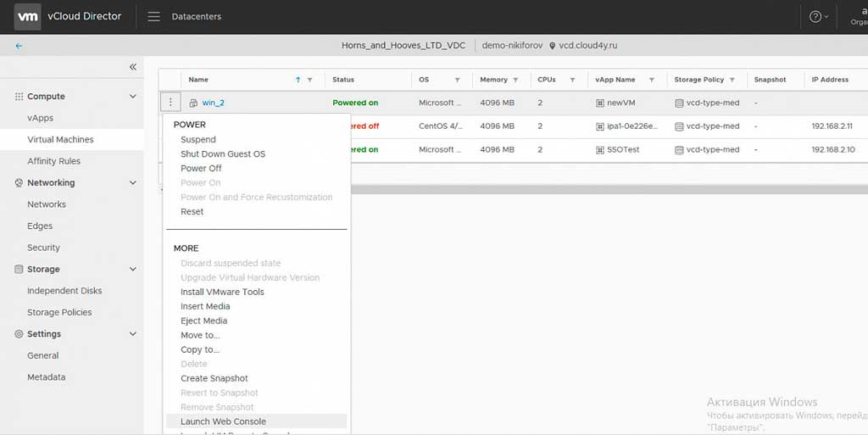Screen dimensions: 868x435
Task: Select Eject Media option
Action: point(203,321)
